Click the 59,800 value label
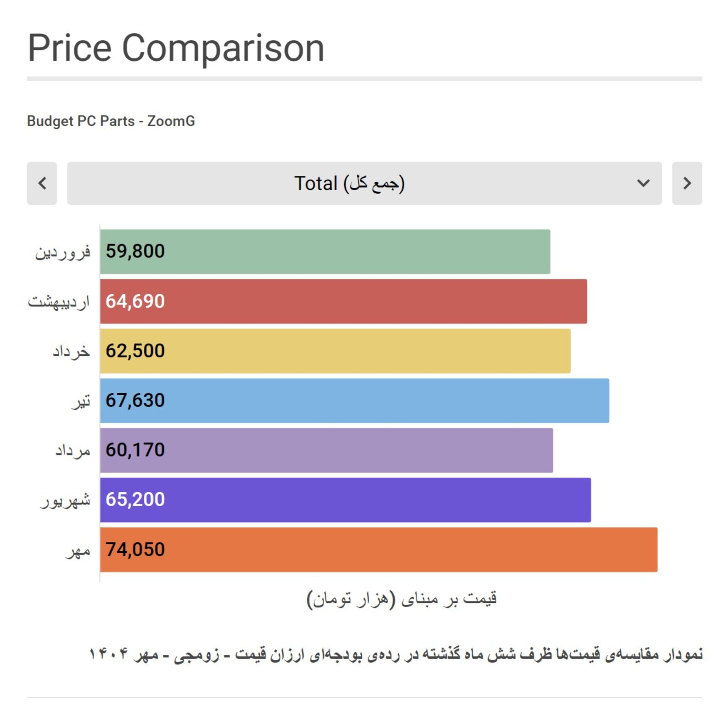 [x=135, y=251]
